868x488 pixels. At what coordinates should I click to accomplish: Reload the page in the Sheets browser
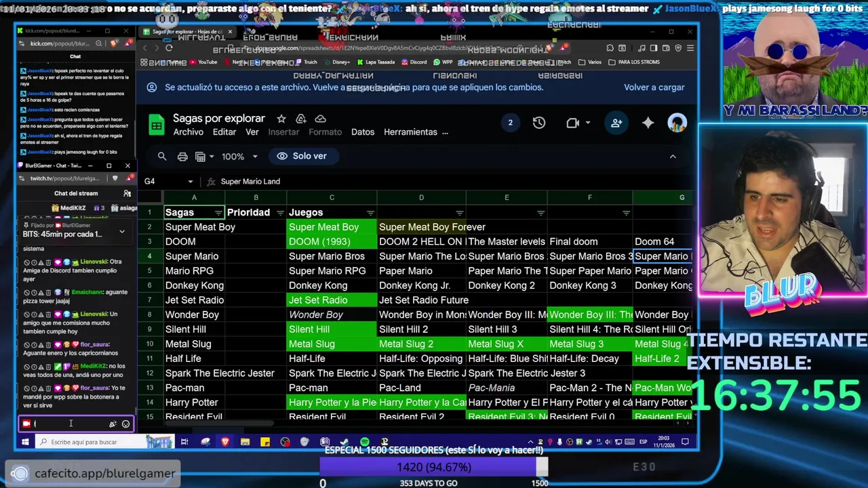(x=169, y=48)
